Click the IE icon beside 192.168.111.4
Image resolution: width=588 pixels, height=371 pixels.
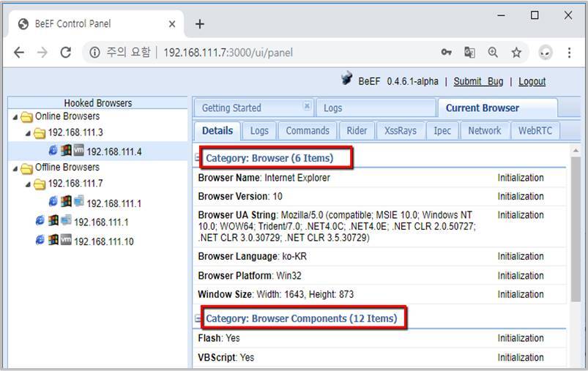[53, 151]
